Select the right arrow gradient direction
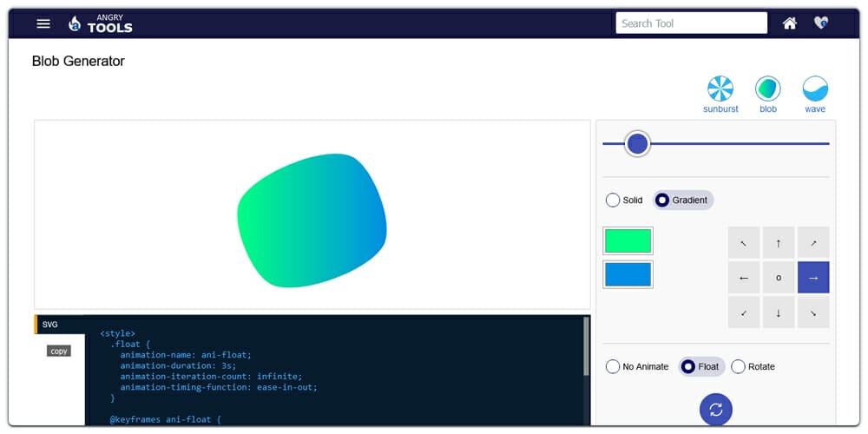This screenshot has height=434, width=868. click(x=813, y=278)
